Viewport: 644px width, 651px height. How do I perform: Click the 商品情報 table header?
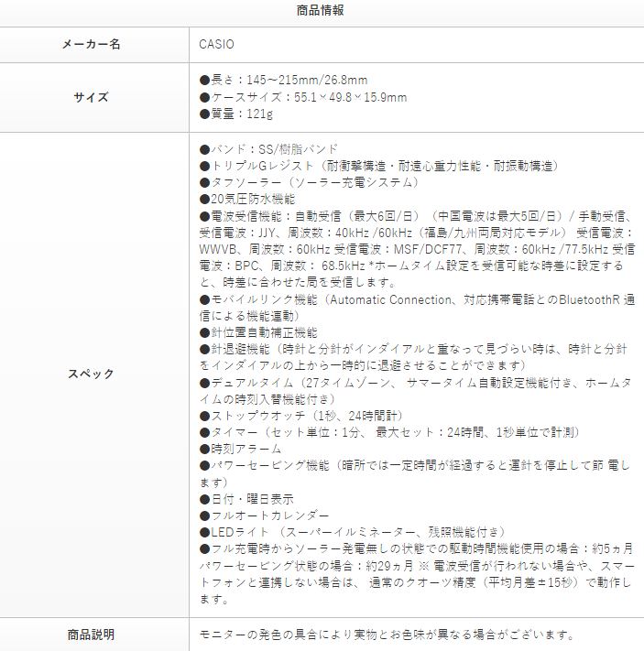pos(322,12)
